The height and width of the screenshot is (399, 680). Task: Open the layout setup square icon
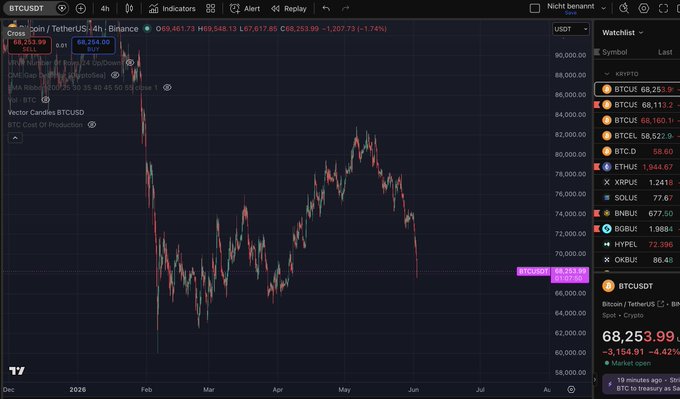535,8
